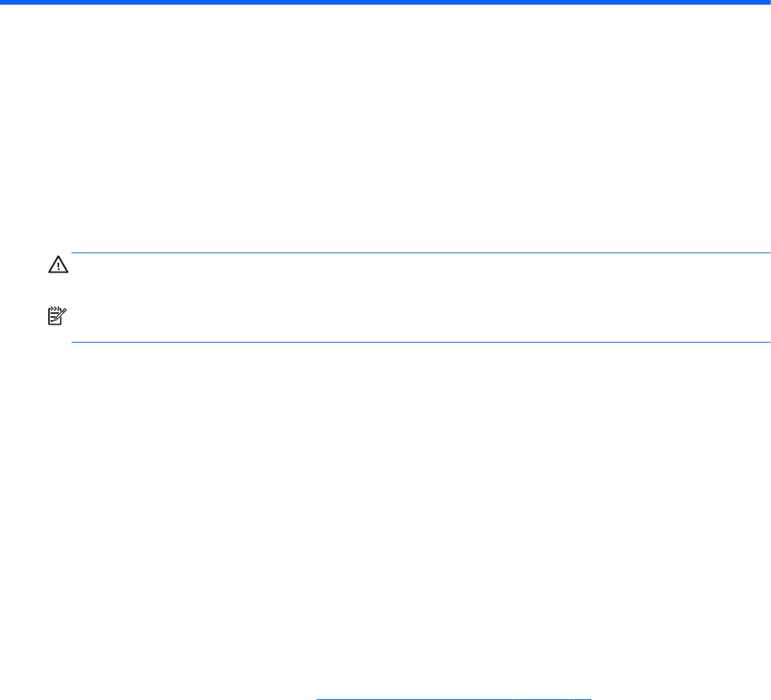Click the note pad with pencil icon
This screenshot has height=700, width=771.
57,315
